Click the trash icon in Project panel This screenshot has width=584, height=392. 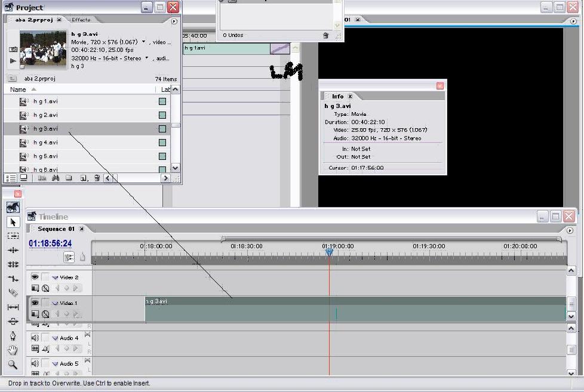tap(97, 178)
